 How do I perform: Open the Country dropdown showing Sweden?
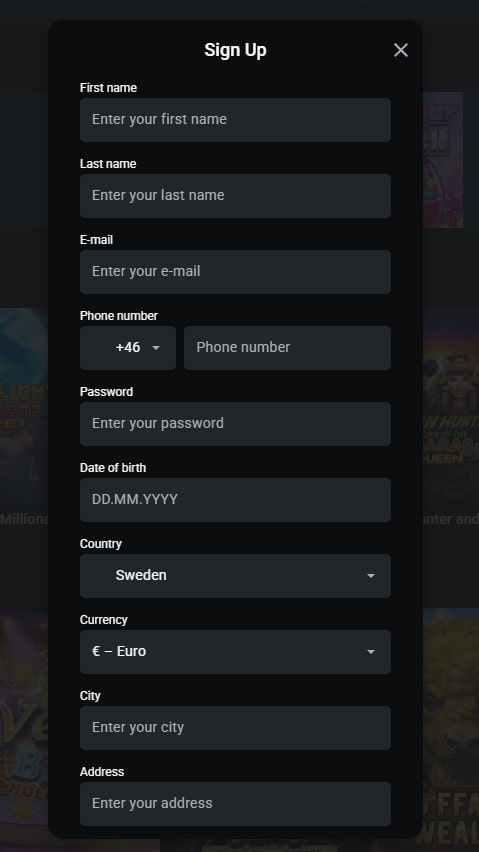(235, 576)
